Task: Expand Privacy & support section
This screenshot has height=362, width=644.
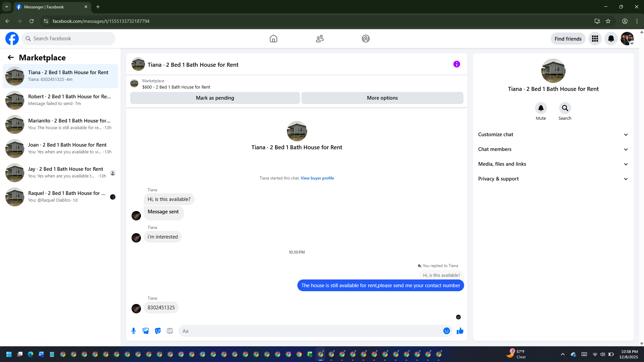Action: tap(553, 179)
